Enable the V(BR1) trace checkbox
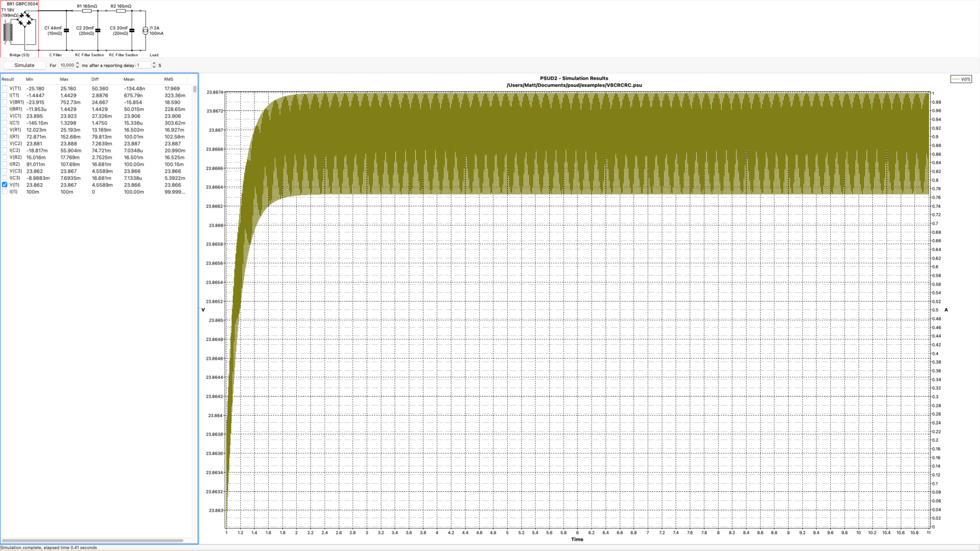 5,102
